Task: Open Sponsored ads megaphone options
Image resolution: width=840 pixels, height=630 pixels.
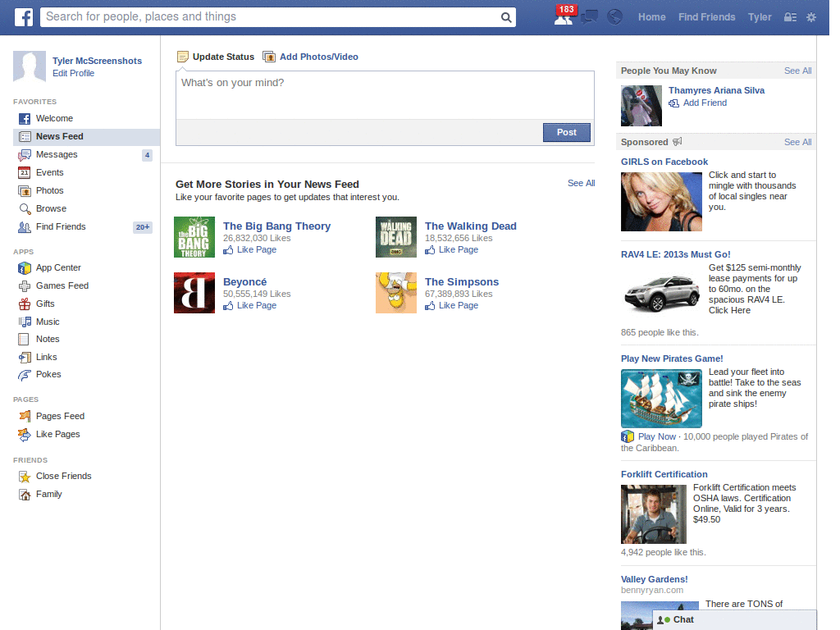Action: [678, 142]
